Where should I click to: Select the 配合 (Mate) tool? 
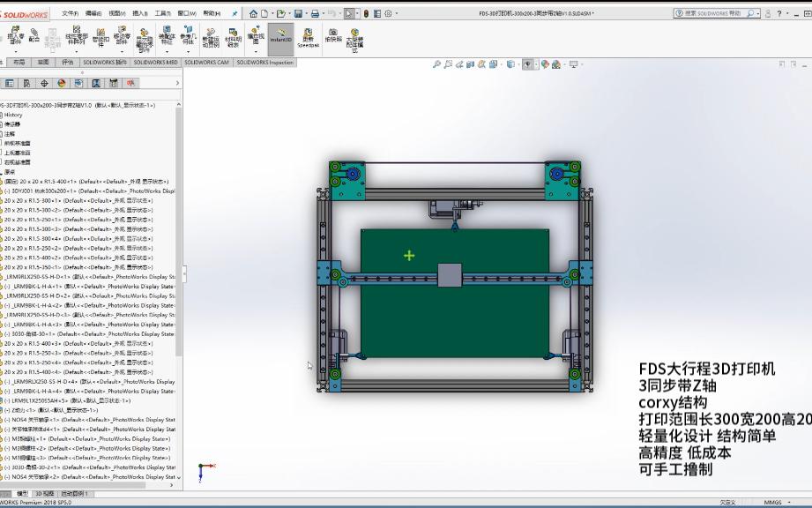tap(34, 35)
